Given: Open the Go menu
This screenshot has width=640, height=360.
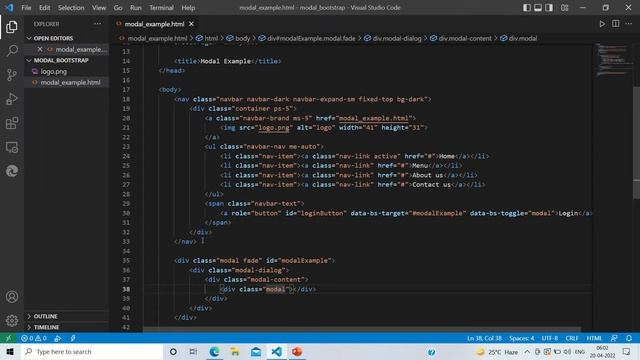Looking at the screenshot, I should coord(118,8).
